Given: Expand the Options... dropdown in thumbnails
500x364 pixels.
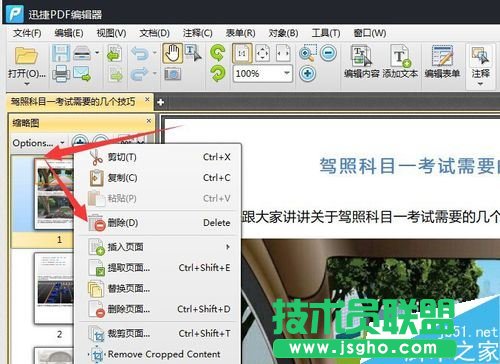Looking at the screenshot, I should 62,143.
